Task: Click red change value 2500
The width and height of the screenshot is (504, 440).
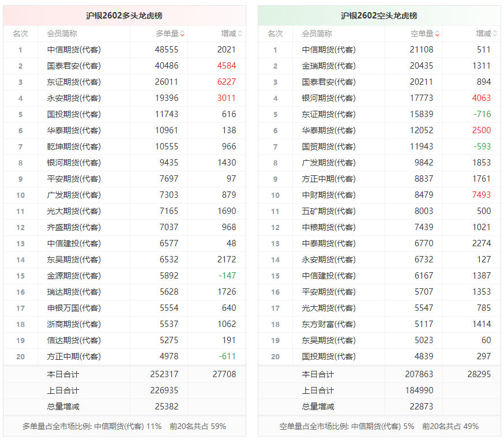Action: (482, 130)
